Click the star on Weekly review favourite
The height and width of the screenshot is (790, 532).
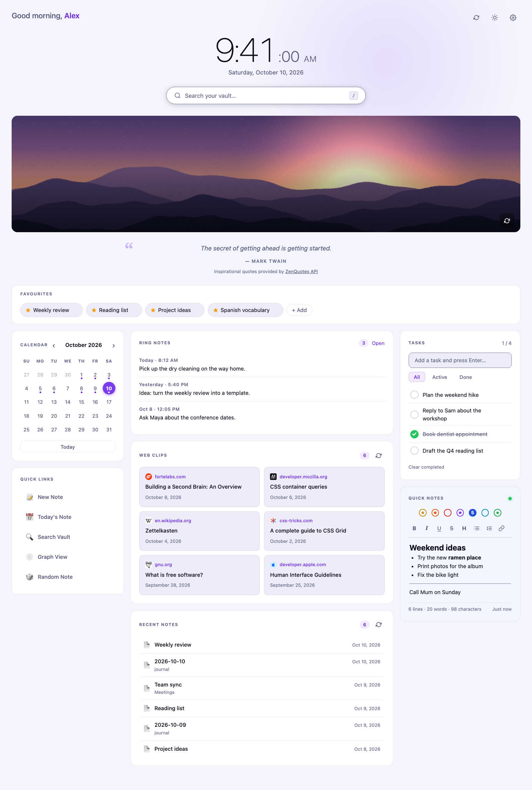(x=28, y=310)
